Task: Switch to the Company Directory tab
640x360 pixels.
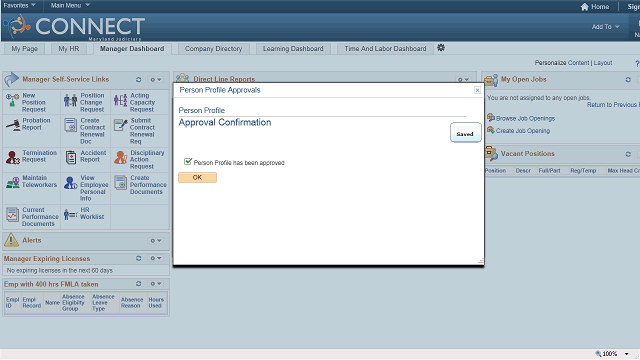Action: click(x=213, y=49)
